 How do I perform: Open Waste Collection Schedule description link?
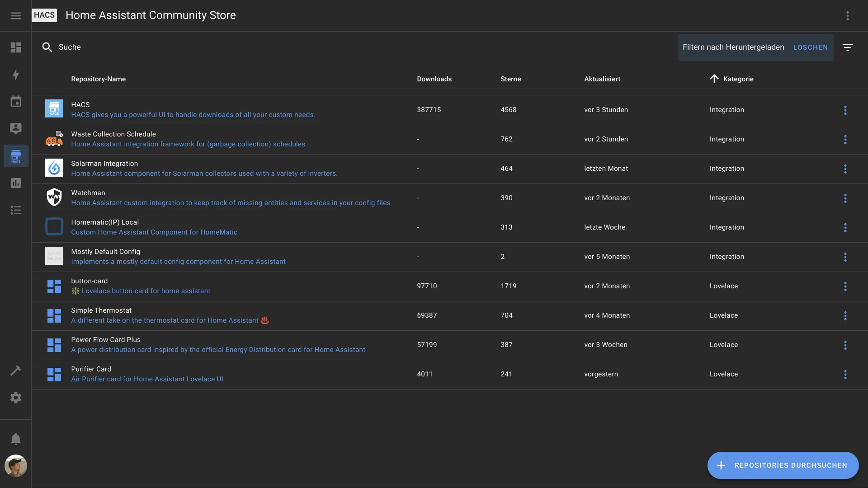(188, 144)
